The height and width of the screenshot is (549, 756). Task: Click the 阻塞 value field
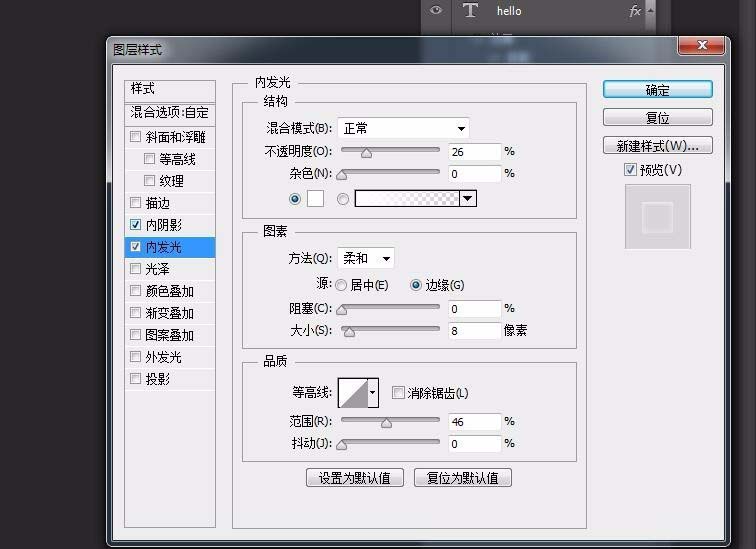pos(474,309)
